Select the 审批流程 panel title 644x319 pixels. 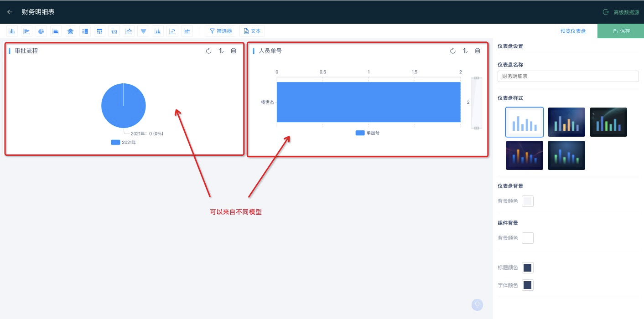pyautogui.click(x=26, y=51)
